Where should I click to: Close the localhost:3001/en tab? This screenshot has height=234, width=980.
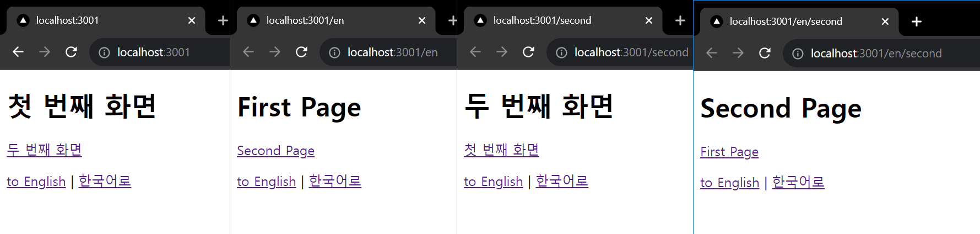[422, 20]
